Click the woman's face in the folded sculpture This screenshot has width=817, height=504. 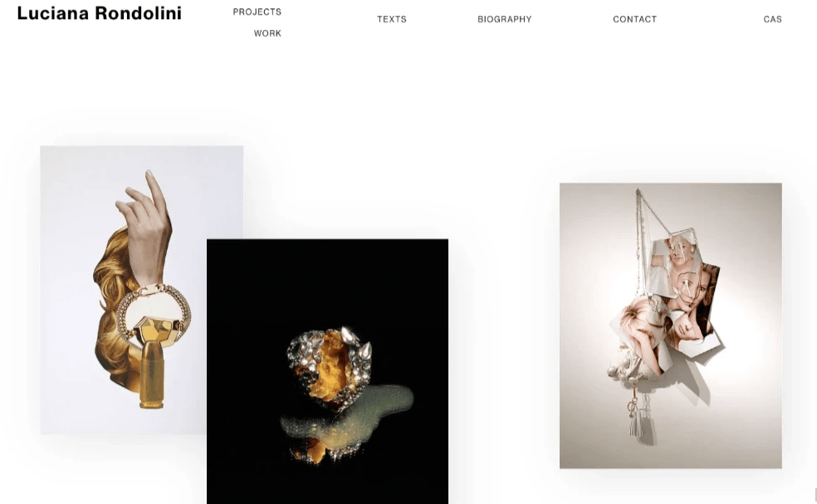(693, 291)
